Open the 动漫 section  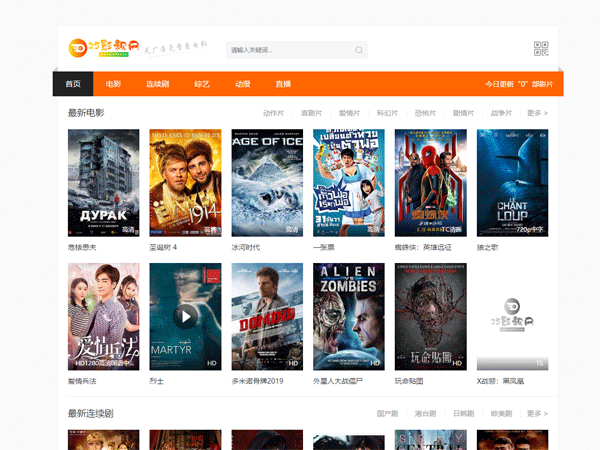coord(242,84)
